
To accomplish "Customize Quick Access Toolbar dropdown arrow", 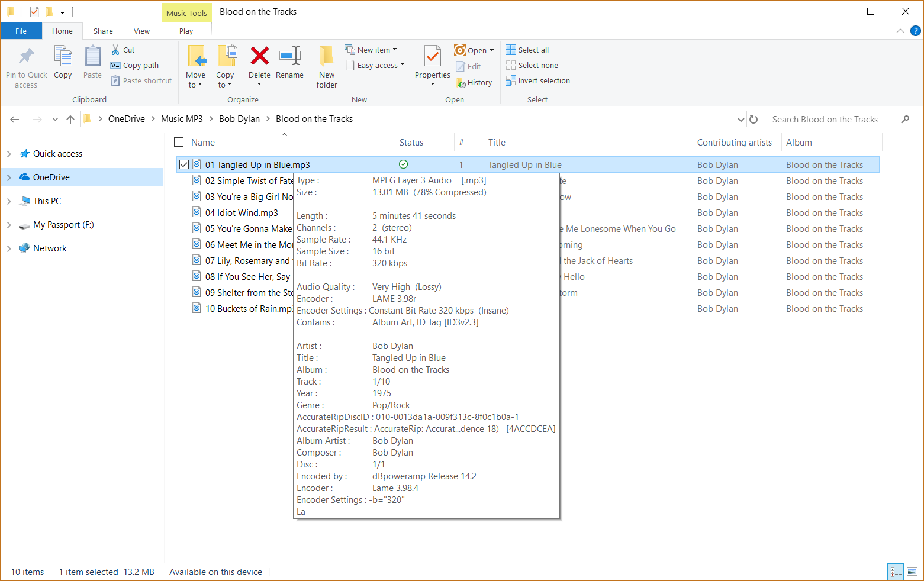I will (x=63, y=12).
